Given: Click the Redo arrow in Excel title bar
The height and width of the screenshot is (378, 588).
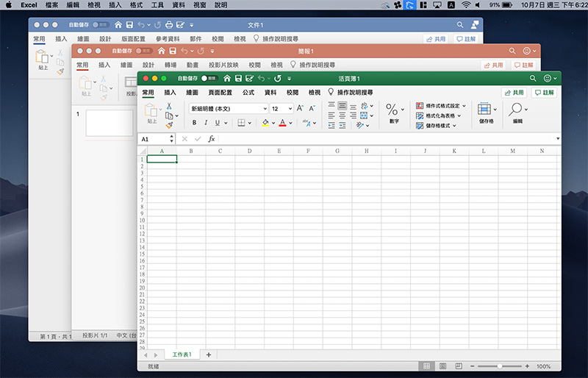Looking at the screenshot, I should [278, 79].
